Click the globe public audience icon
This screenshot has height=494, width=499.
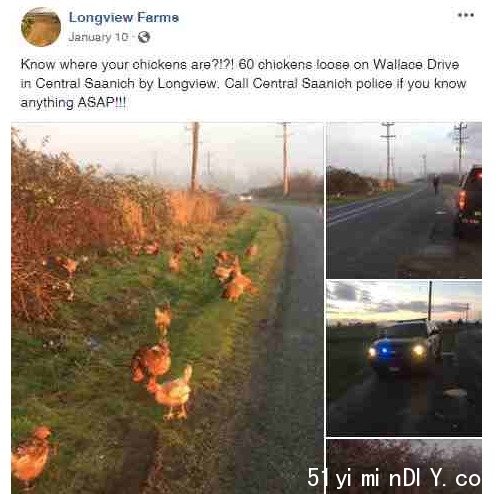144,37
